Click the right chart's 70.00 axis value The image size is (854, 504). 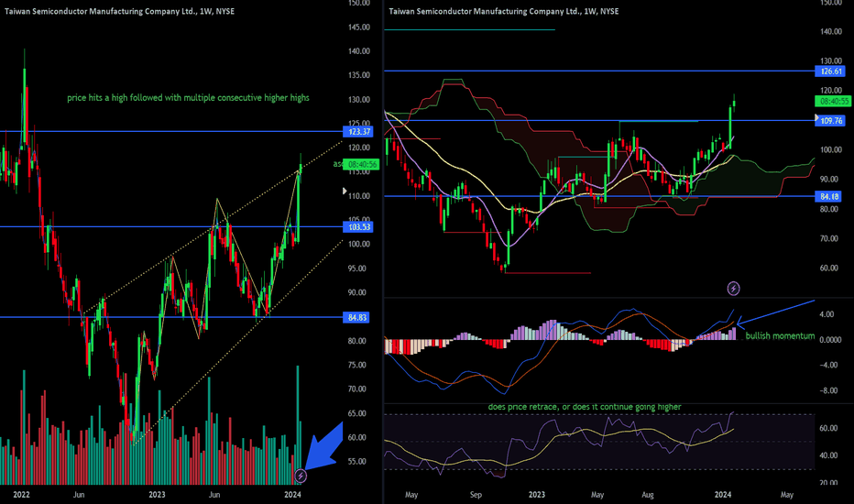tap(829, 238)
